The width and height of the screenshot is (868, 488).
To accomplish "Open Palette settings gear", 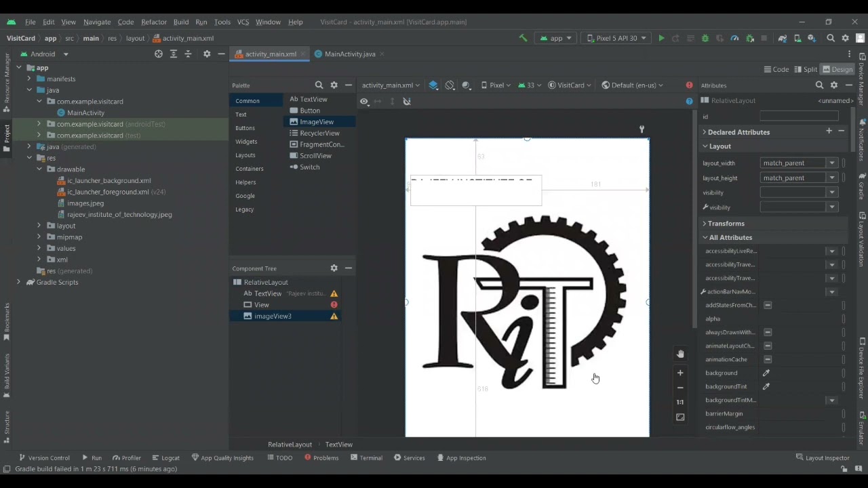I will pos(334,85).
